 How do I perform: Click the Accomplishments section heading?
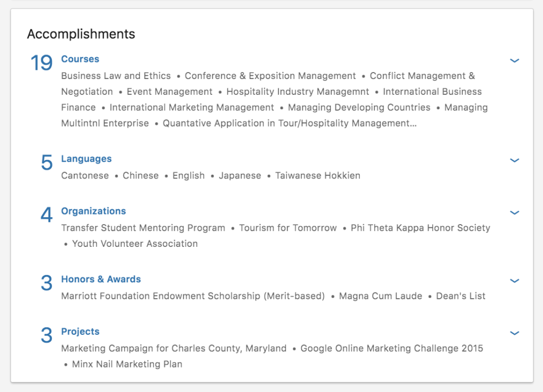coord(81,34)
